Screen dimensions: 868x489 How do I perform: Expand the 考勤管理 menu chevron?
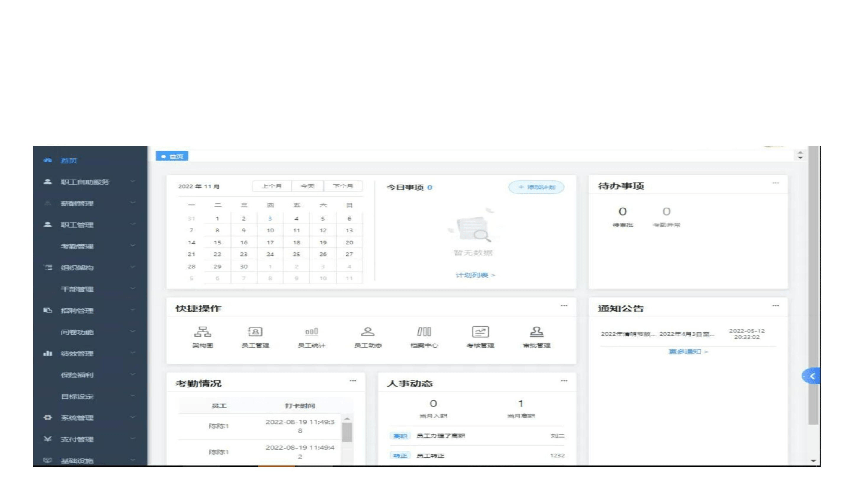[x=133, y=246]
